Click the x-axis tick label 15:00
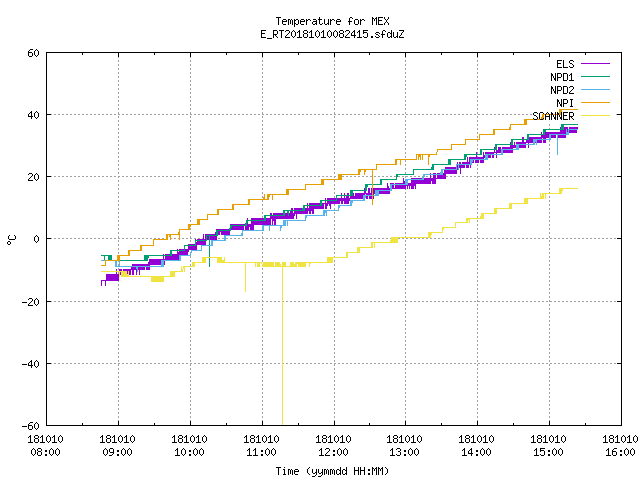640x480 pixels. tap(548, 452)
